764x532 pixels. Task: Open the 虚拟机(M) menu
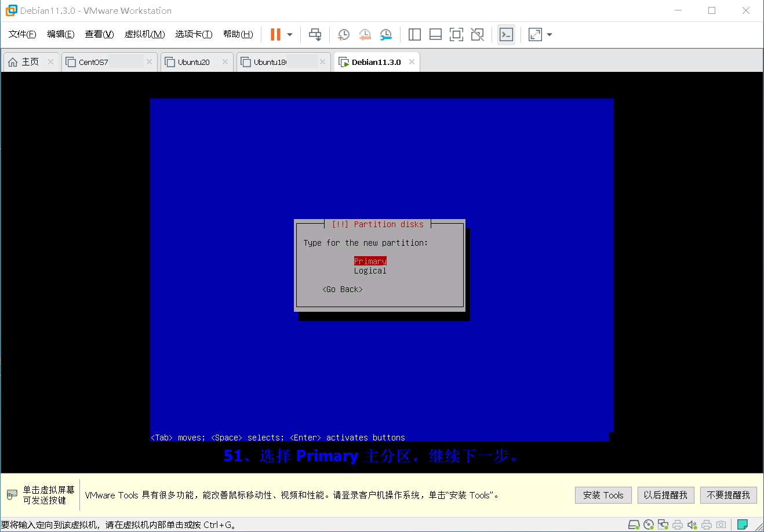[145, 34]
